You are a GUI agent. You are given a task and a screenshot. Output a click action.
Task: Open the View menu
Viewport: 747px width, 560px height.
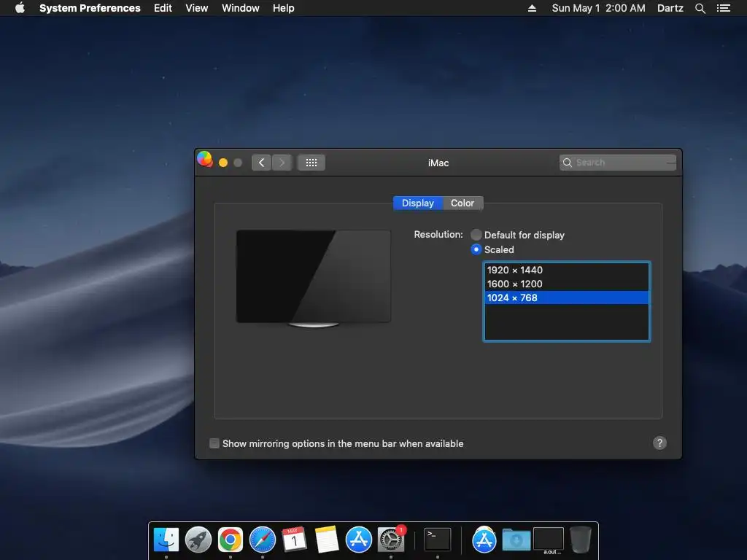(197, 8)
